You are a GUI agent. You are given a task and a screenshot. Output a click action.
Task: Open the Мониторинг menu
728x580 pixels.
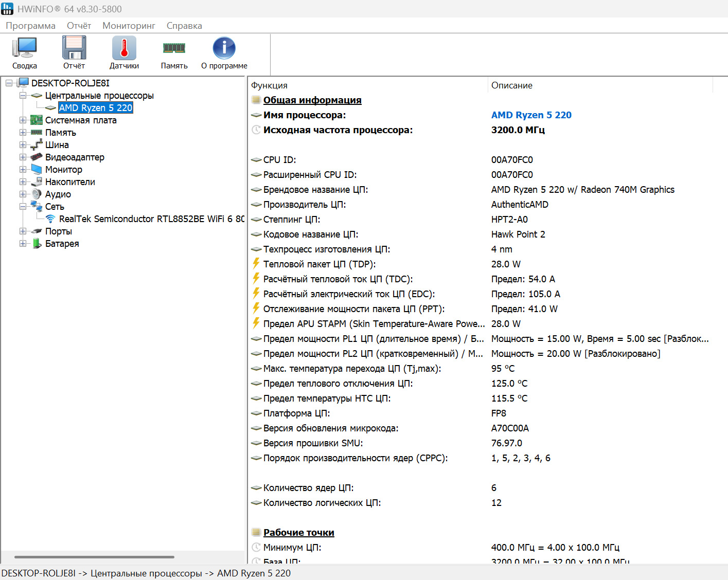pyautogui.click(x=129, y=26)
